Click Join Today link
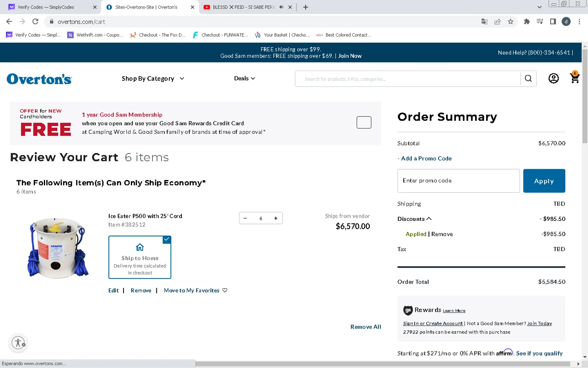This screenshot has width=588, height=368. click(x=539, y=324)
